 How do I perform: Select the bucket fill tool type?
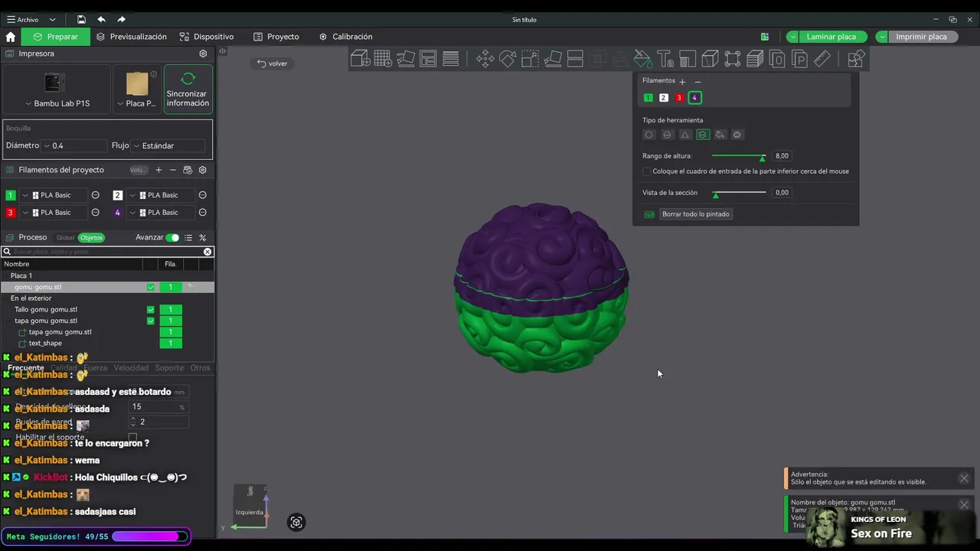(x=720, y=135)
